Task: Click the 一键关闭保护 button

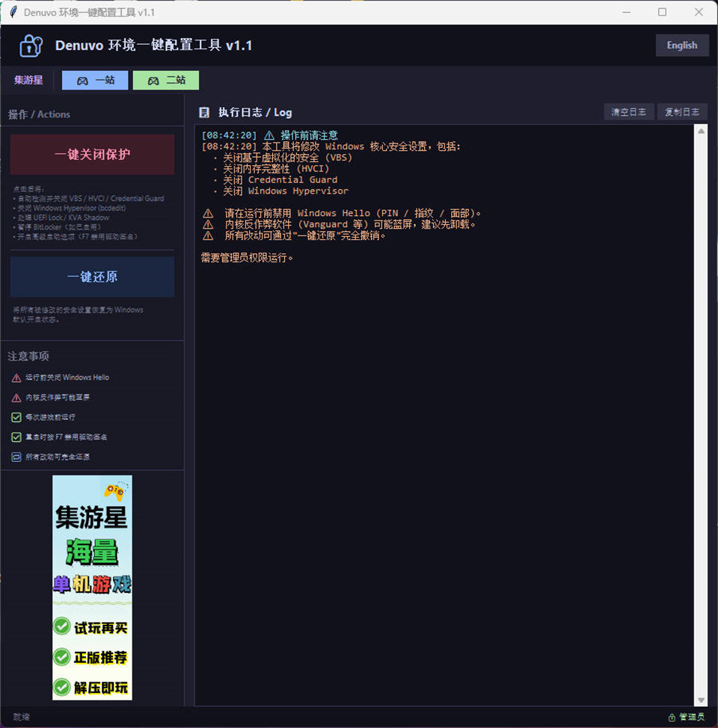Action: tap(93, 155)
